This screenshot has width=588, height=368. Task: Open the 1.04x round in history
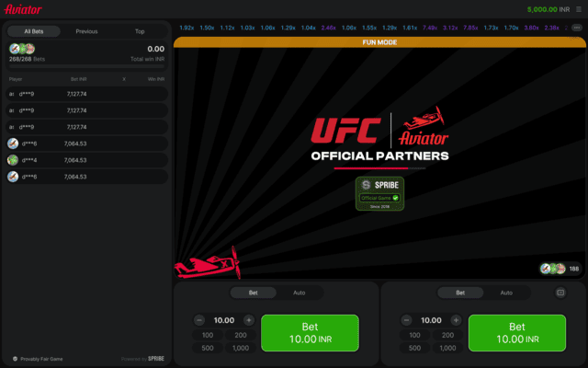tap(309, 28)
